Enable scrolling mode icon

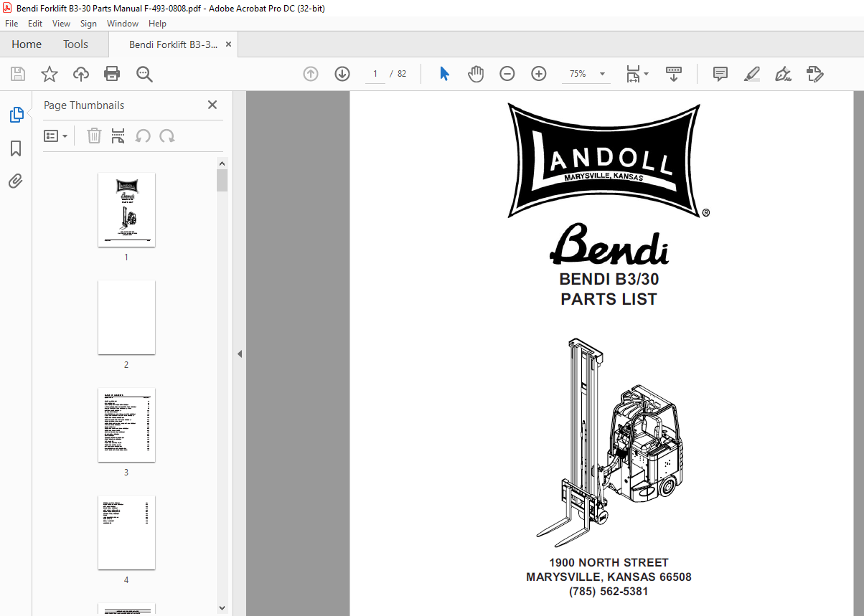674,74
